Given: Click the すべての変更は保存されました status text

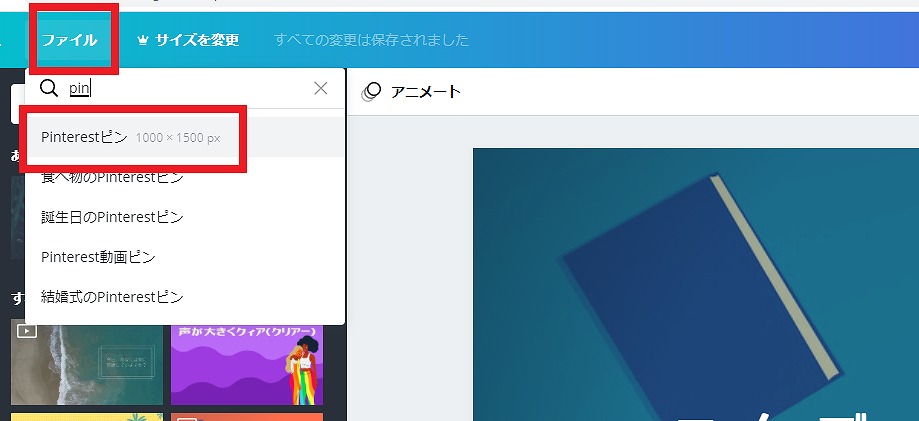Looking at the screenshot, I should tap(371, 40).
